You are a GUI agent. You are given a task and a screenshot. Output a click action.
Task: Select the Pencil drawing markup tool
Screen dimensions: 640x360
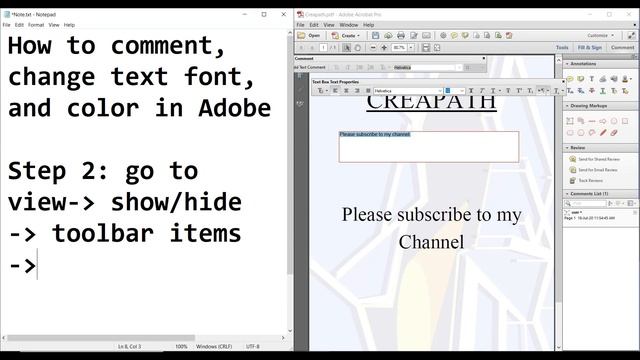[603, 133]
